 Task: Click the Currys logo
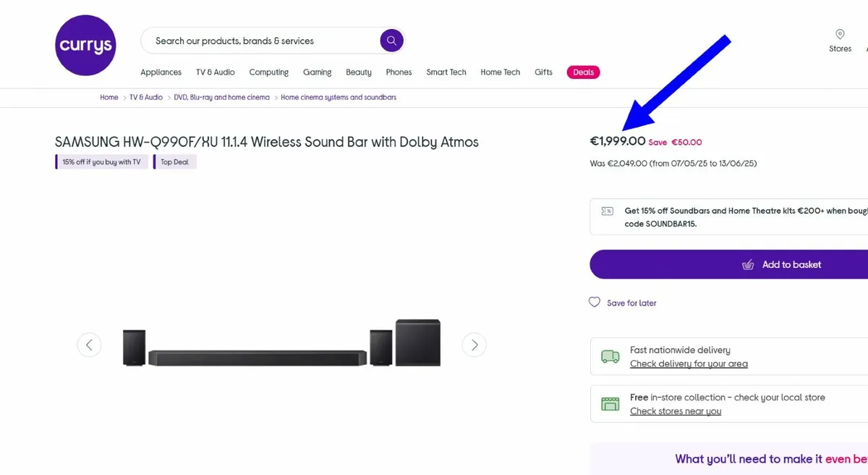coord(85,45)
